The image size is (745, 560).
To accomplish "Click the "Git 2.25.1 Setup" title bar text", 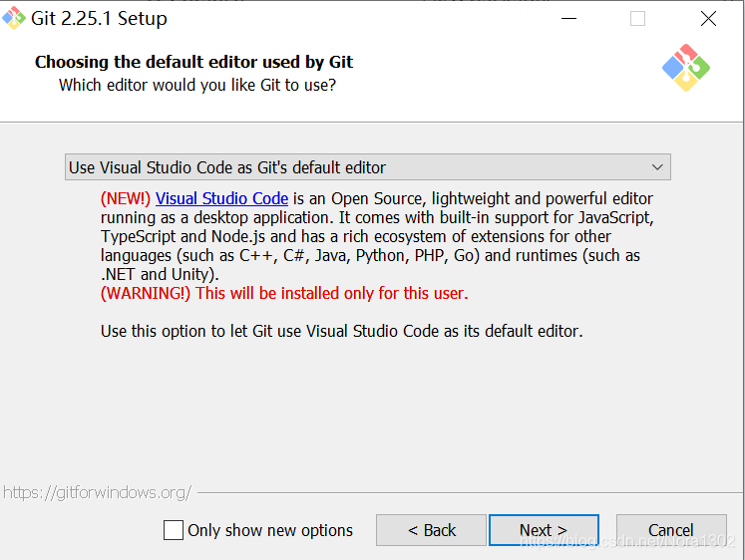I will pos(99,19).
